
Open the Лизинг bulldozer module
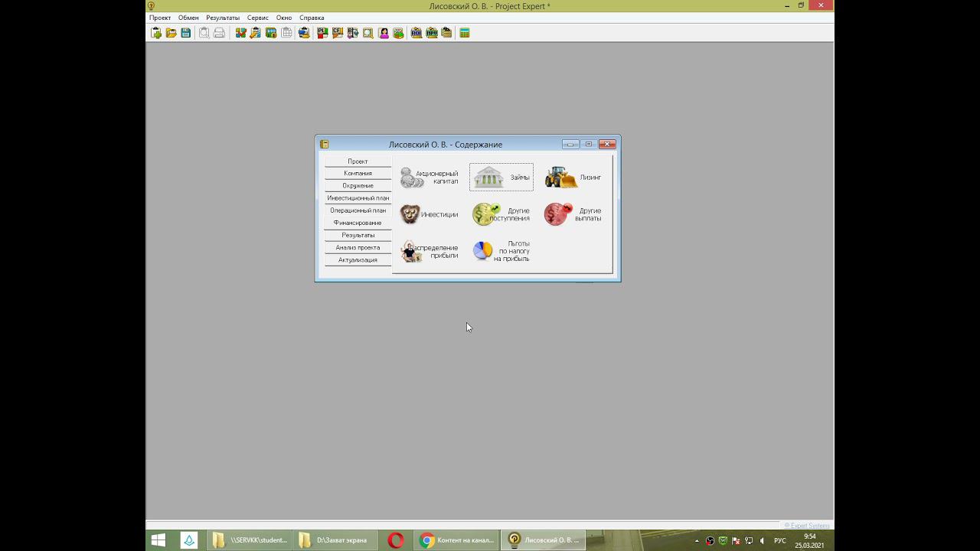tap(573, 178)
